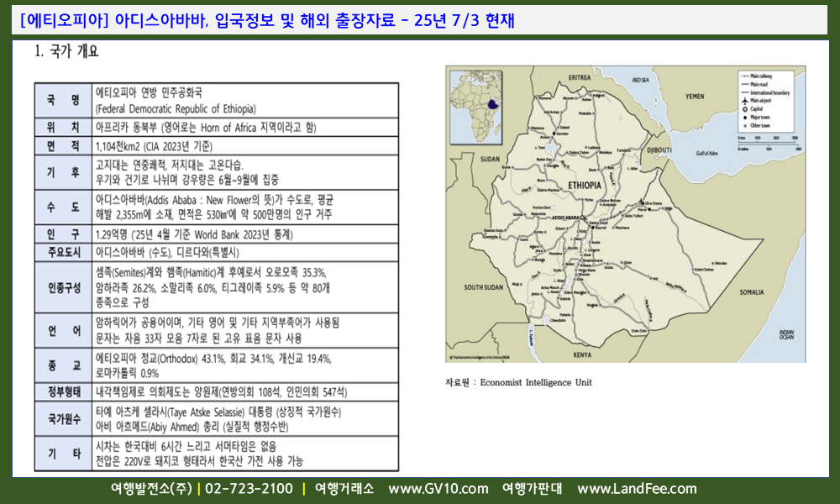The height and width of the screenshot is (504, 840).
Task: Click the '위 치' row label
Action: [63, 128]
